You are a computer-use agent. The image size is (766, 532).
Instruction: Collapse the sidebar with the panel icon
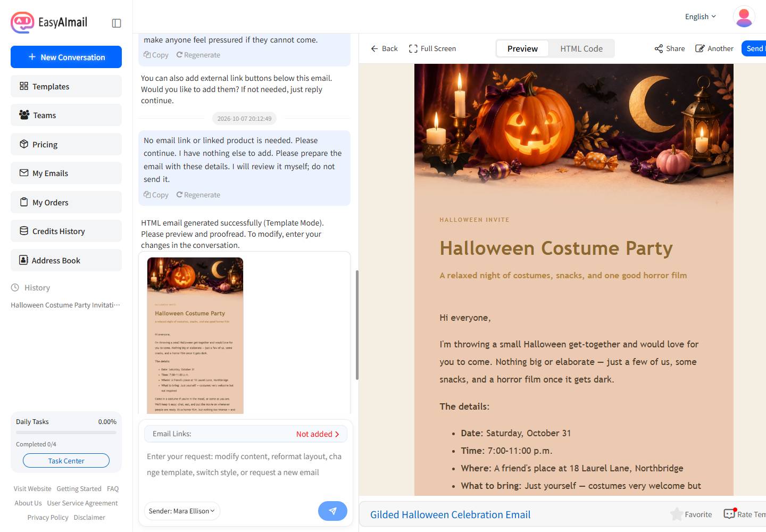coord(116,23)
